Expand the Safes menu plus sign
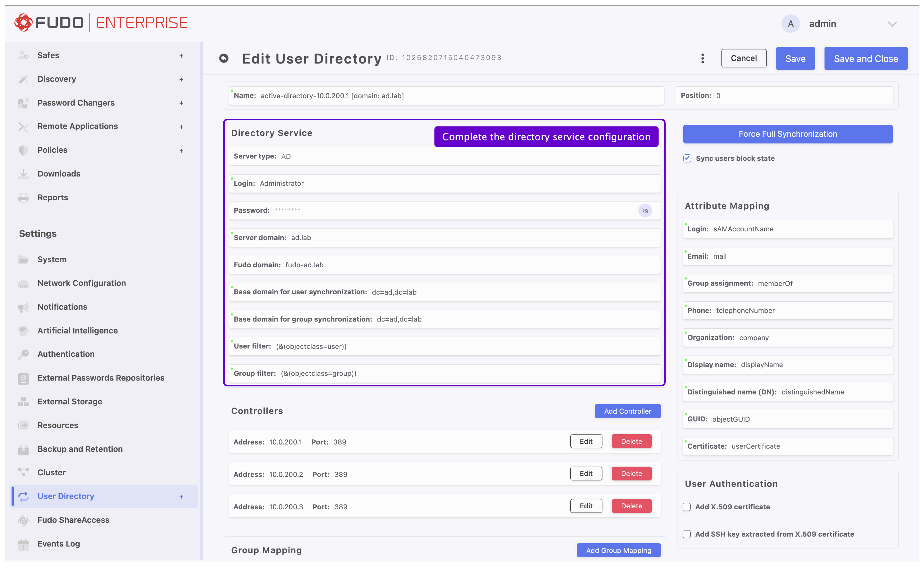Viewport: 924px width, 569px height. click(x=181, y=56)
